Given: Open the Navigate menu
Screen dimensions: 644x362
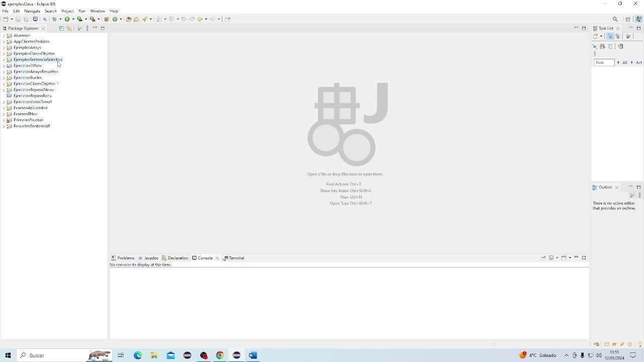Looking at the screenshot, I should [x=32, y=11].
